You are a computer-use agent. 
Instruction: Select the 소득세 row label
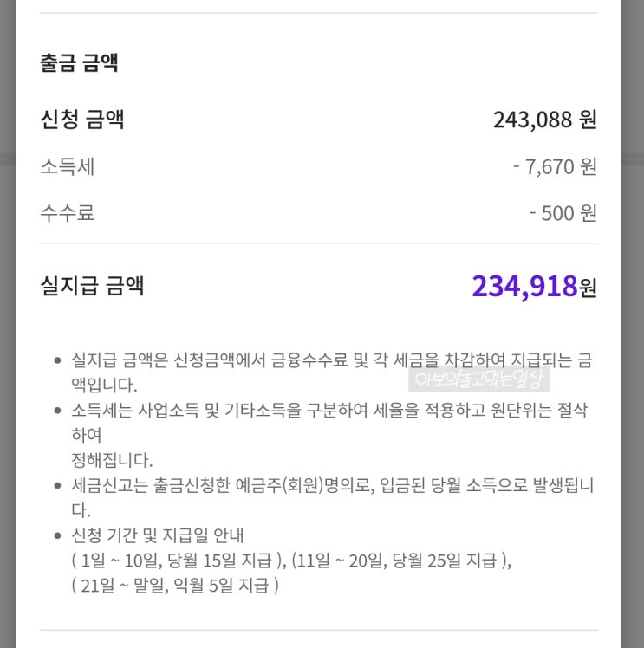tap(67, 166)
